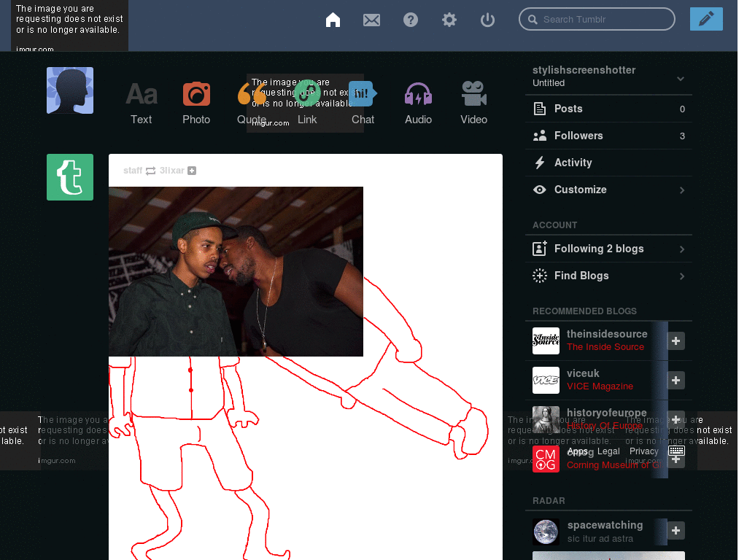Click the Posts count 0
The width and height of the screenshot is (747, 560).
click(682, 109)
